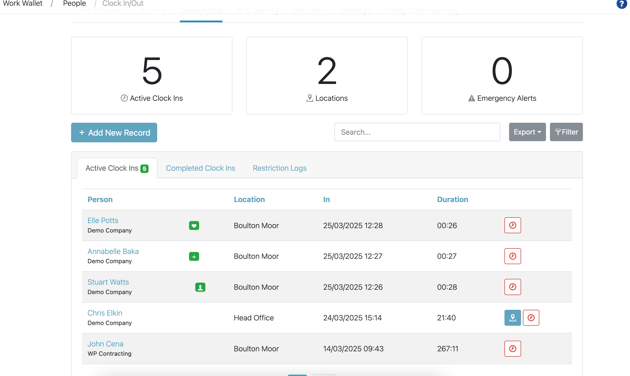
Task: Select the Active Clock Ins tab
Action: pyautogui.click(x=117, y=168)
